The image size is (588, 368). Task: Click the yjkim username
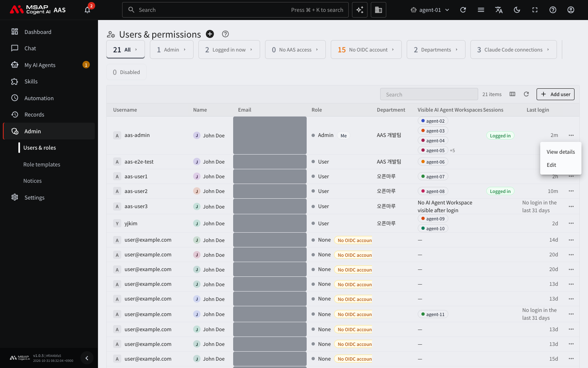[x=131, y=223]
